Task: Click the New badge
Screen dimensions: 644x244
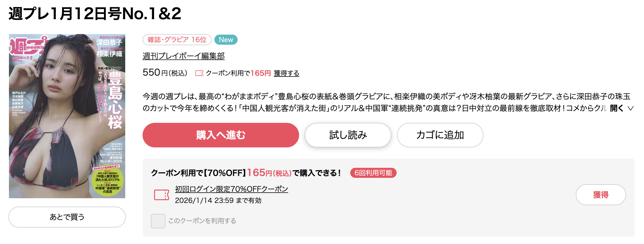Action: coord(226,40)
